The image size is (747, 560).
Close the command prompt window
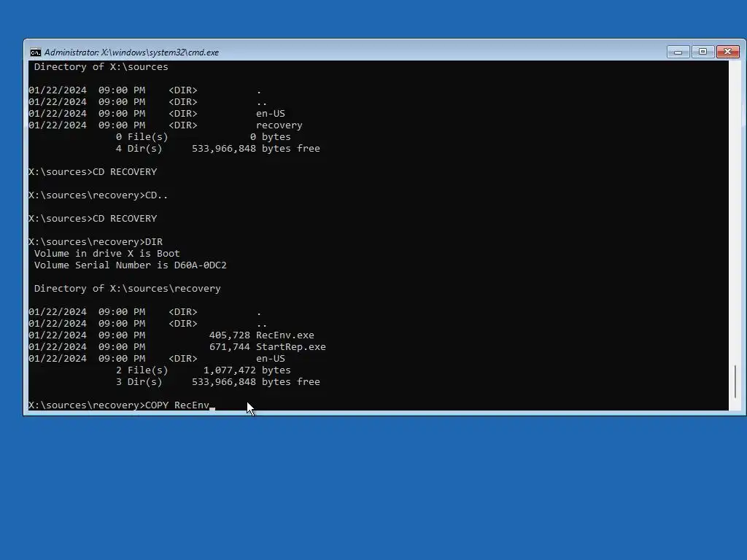pos(728,52)
